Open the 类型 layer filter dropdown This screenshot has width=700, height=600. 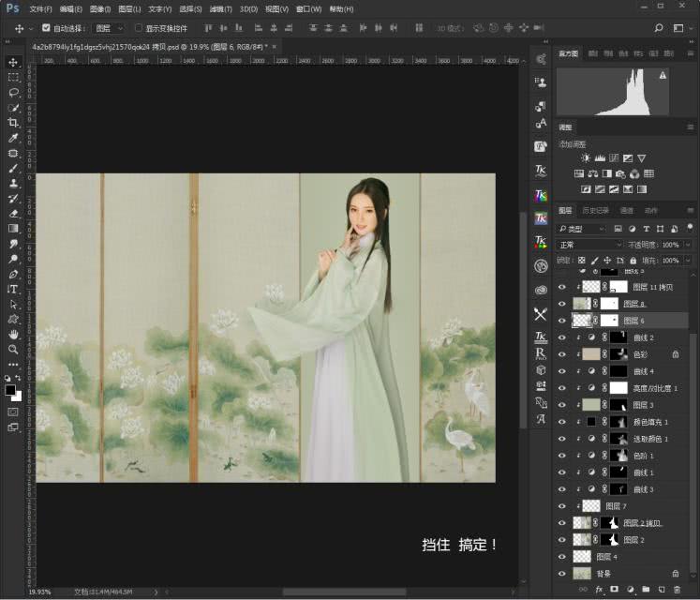point(582,229)
